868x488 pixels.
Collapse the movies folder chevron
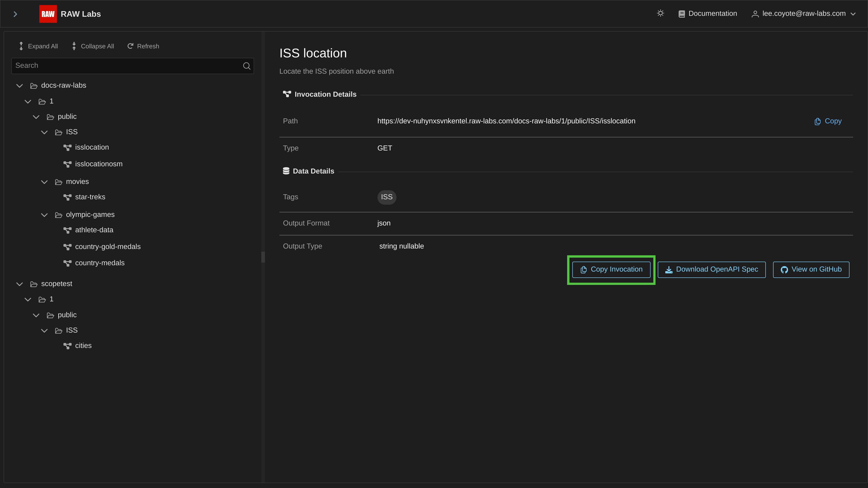coord(44,182)
